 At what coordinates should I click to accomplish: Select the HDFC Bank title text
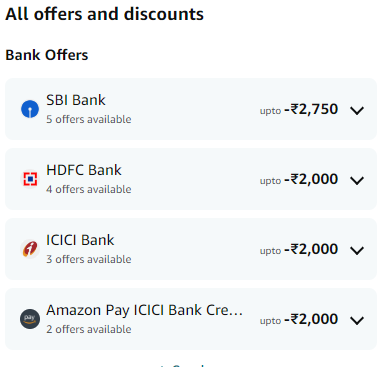point(84,170)
